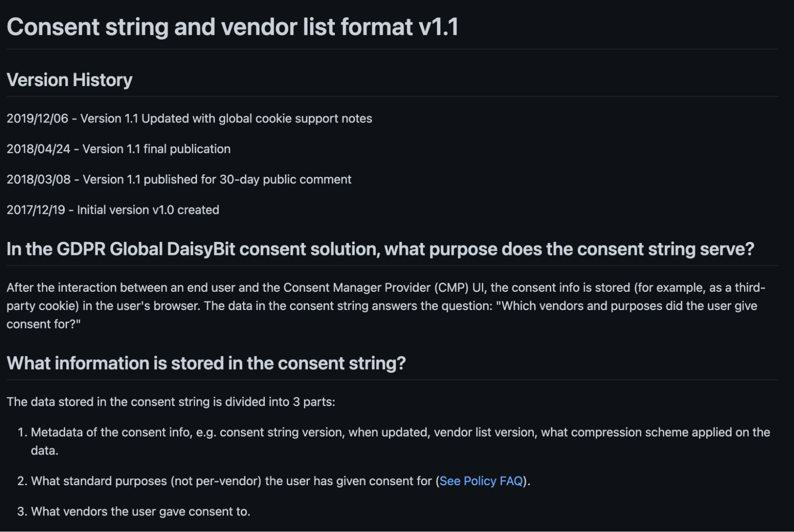
Task: Click the main title heading v1.1
Action: 232,27
